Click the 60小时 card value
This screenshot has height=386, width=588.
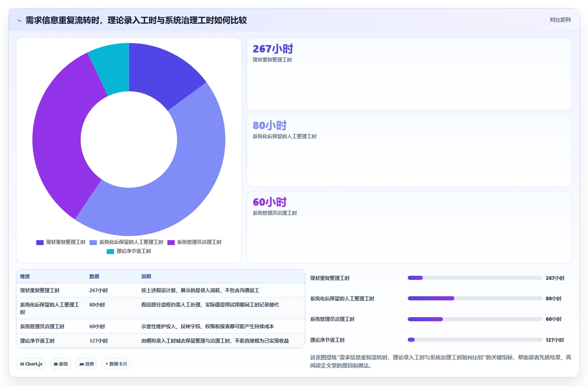click(270, 202)
